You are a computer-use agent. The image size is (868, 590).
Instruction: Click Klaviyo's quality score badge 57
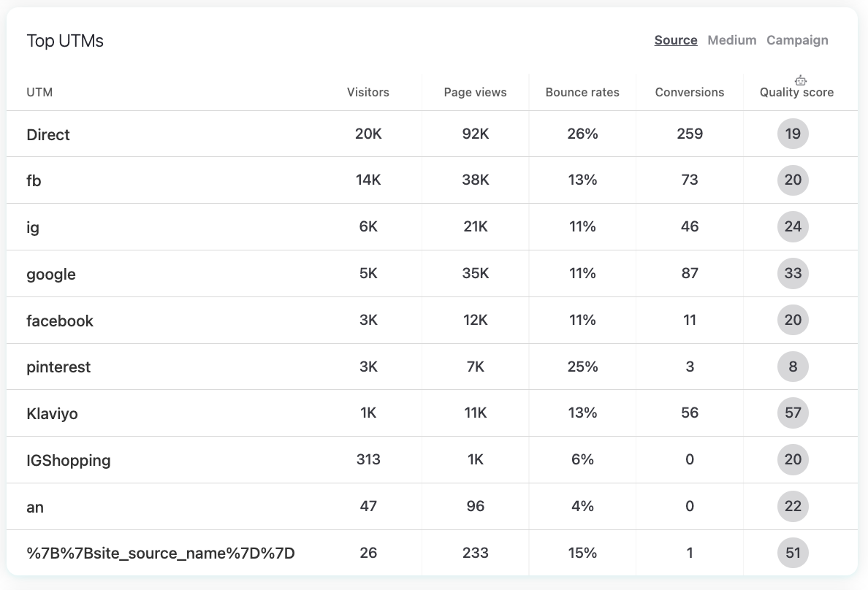coord(793,413)
